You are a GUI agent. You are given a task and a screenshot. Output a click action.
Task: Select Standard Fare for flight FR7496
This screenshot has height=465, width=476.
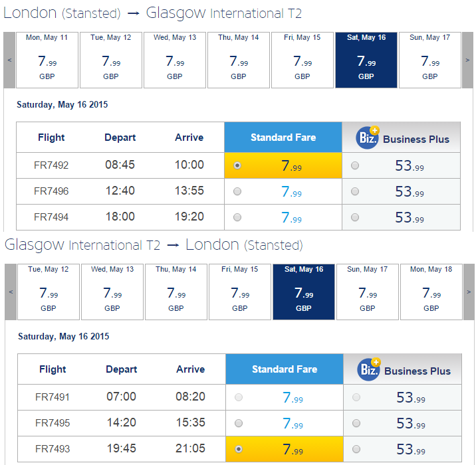click(x=237, y=191)
